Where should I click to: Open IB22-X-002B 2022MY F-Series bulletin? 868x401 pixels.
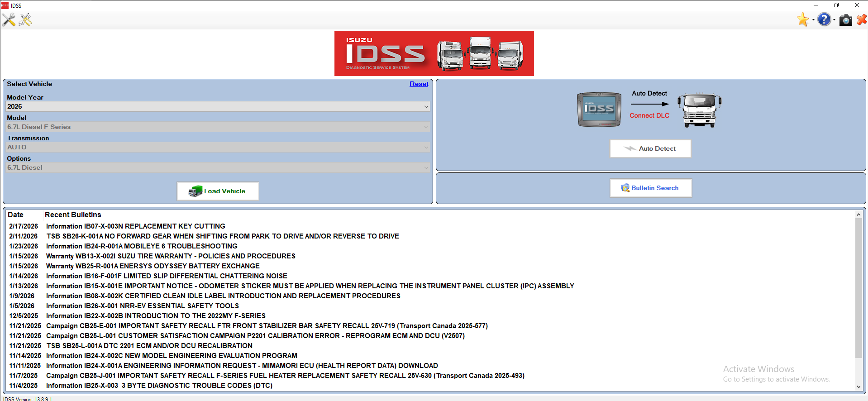(x=156, y=316)
